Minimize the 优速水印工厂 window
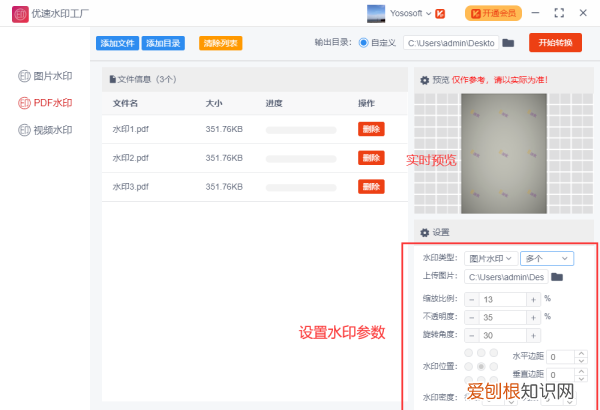 point(535,13)
